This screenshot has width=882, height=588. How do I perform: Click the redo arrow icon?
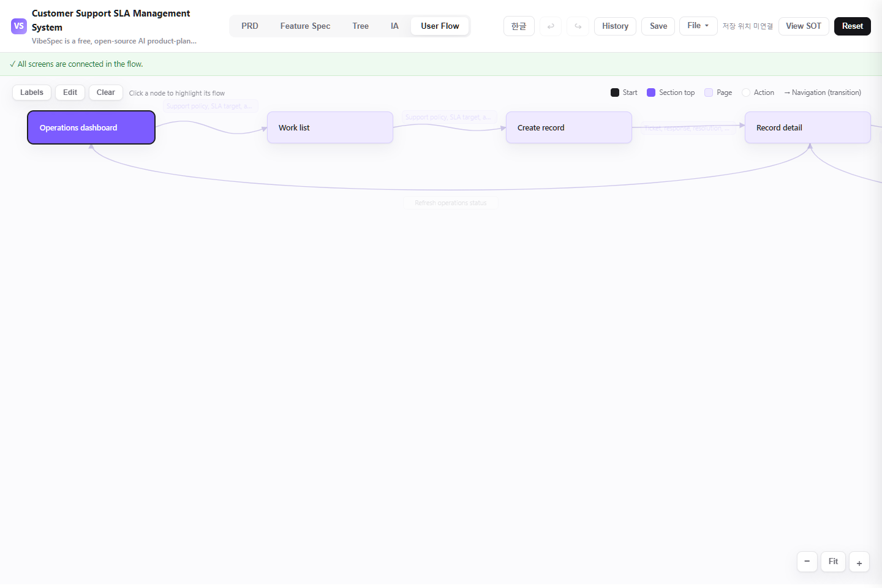click(578, 26)
